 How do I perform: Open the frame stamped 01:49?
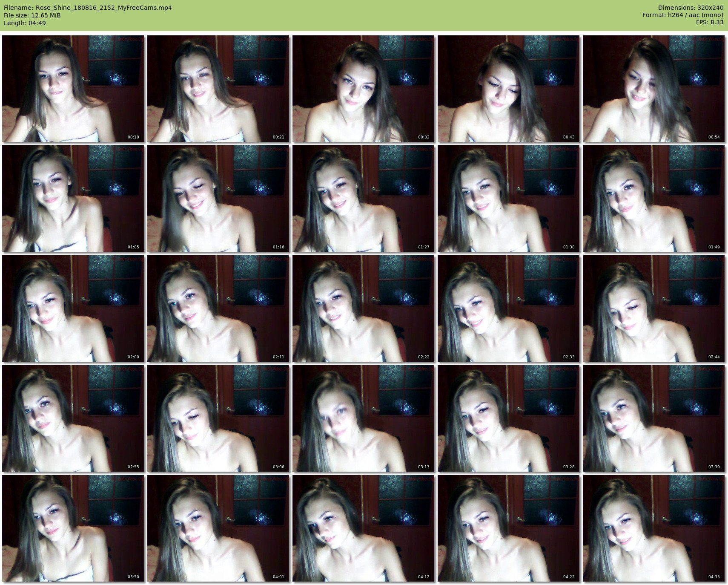[x=654, y=199]
